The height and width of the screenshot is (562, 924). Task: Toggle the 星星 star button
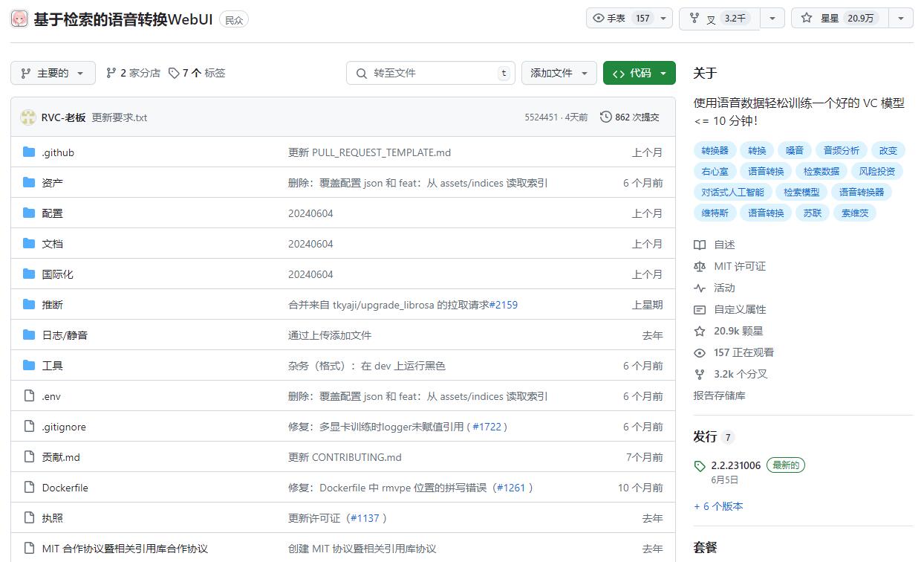[x=840, y=19]
